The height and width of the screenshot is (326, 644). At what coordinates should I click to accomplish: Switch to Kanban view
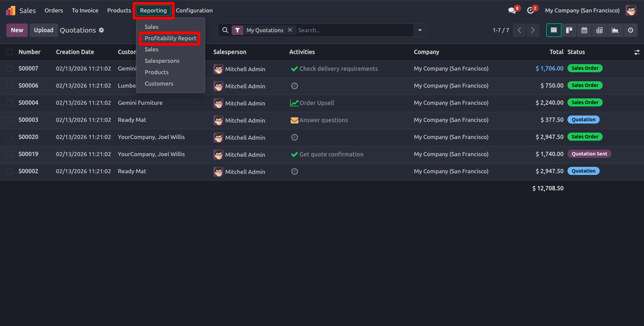click(569, 30)
